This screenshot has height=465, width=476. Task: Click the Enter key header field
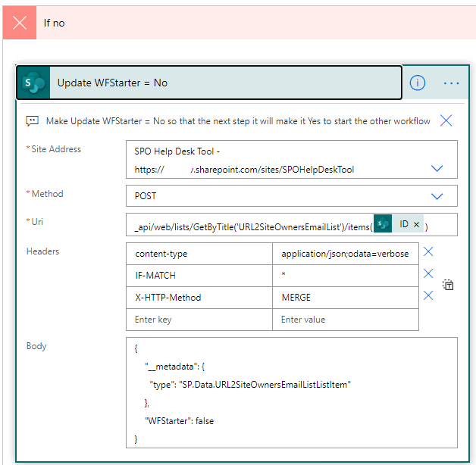point(199,320)
